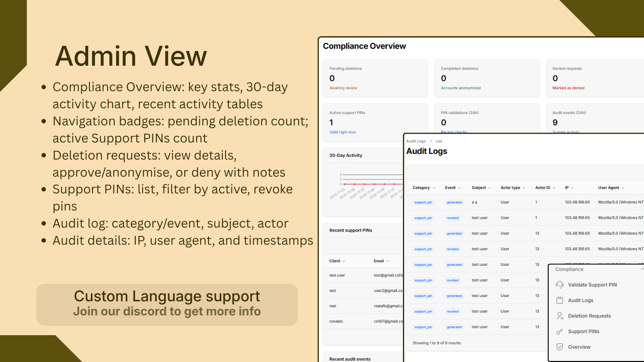Sort by Category column chevron
Image resolution: width=644 pixels, height=362 pixels.
434,188
